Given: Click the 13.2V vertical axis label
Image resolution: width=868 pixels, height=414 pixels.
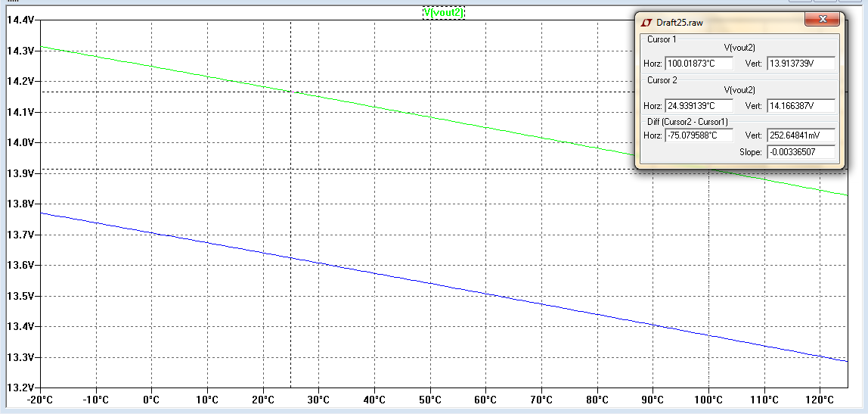Looking at the screenshot, I should (x=20, y=388).
